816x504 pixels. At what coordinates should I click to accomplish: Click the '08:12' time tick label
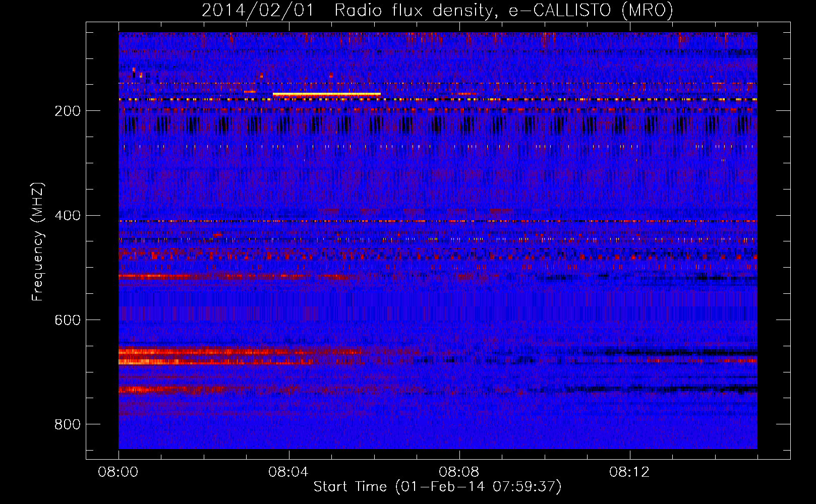coord(629,472)
